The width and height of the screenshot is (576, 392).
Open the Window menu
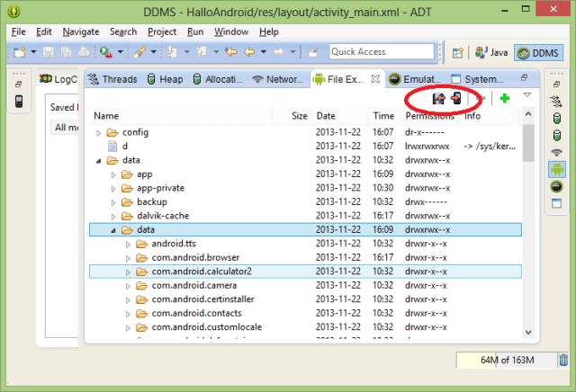coord(231,32)
